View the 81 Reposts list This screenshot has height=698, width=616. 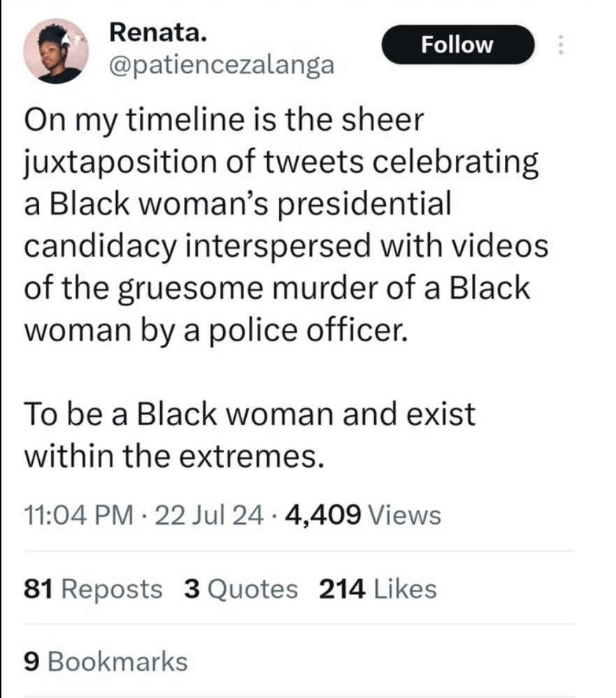(92, 589)
